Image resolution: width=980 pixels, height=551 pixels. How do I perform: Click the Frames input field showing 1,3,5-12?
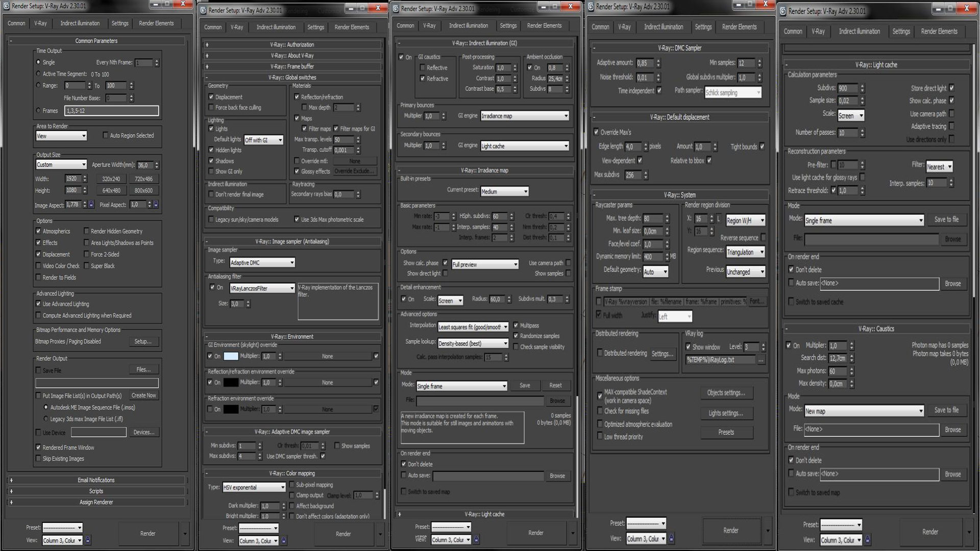[111, 111]
